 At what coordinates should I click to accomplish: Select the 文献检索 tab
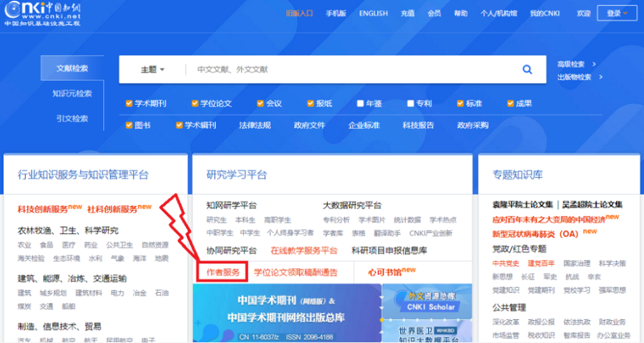72,69
